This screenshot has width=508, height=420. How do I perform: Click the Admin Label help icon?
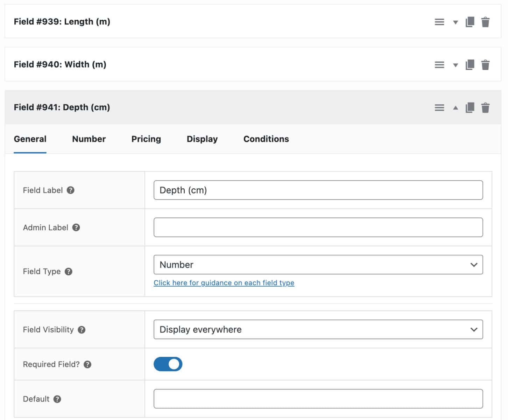point(76,227)
